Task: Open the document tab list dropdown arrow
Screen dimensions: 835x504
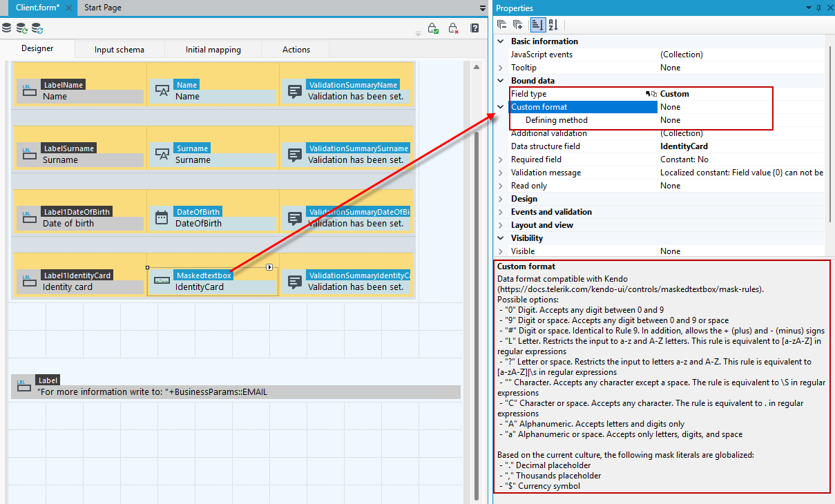Action: 483,8
